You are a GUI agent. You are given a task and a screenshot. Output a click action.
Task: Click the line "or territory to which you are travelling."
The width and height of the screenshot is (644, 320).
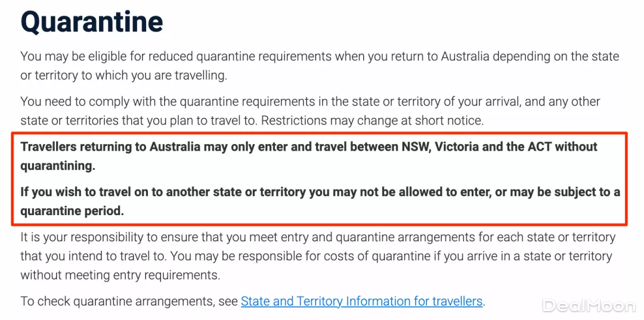pyautogui.click(x=123, y=76)
